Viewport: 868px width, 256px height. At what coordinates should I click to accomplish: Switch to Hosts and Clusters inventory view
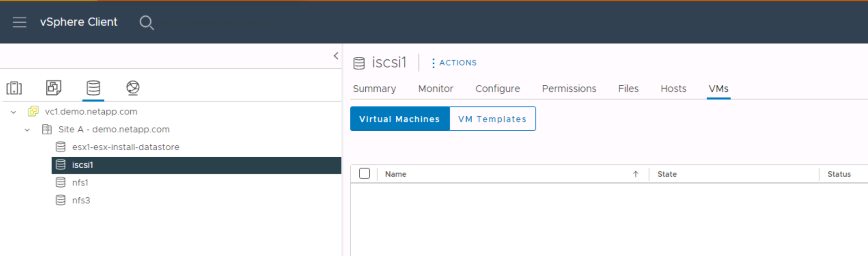14,87
